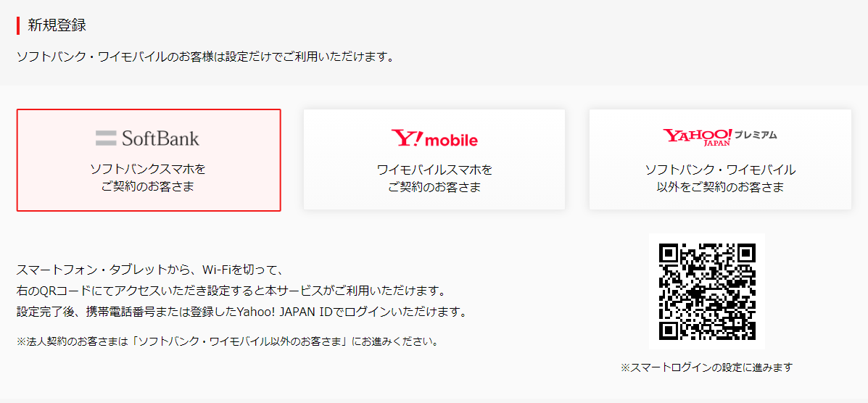Click the red Y! mark in Y!mobile logo

pyautogui.click(x=407, y=138)
